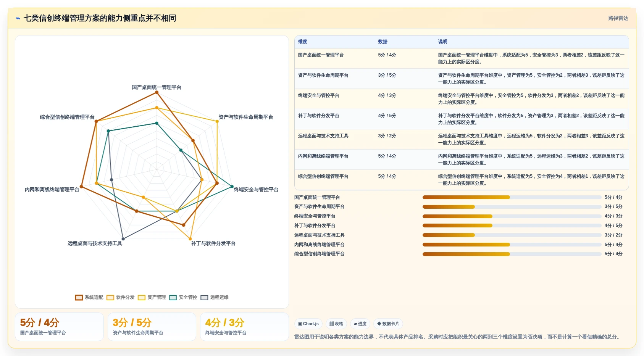
Task: Select the Chart.js chip
Action: coord(308,324)
